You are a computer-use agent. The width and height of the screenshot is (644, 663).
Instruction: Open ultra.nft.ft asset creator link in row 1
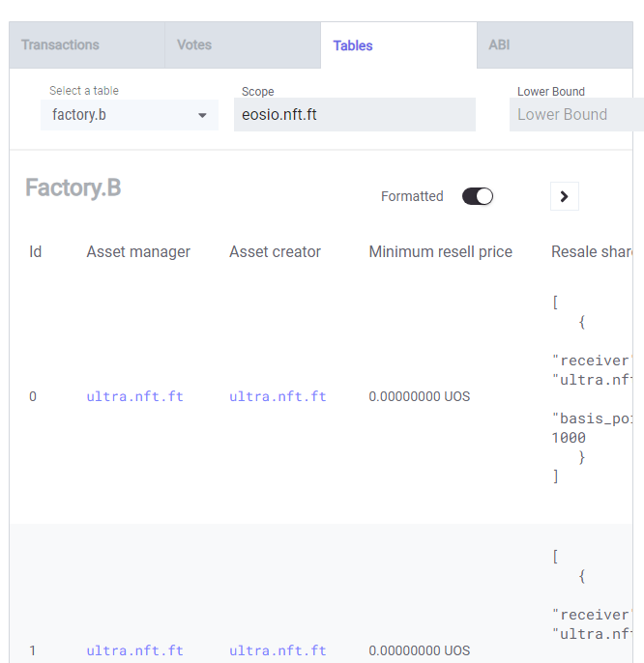click(x=278, y=650)
